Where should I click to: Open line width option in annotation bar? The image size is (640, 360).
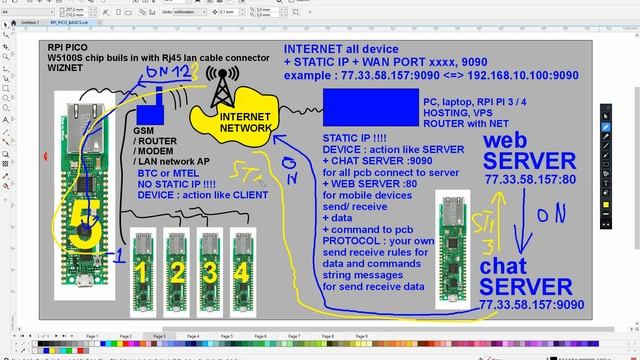606,214
